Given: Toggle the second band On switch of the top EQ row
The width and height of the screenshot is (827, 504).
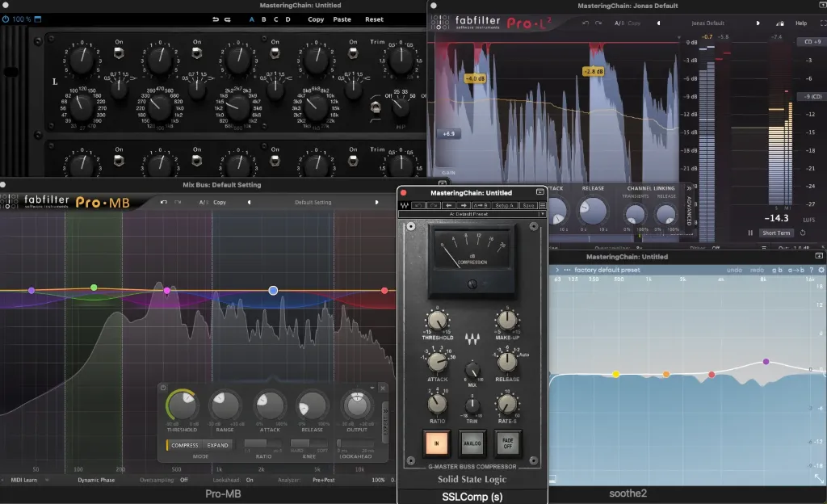Looking at the screenshot, I should [197, 52].
